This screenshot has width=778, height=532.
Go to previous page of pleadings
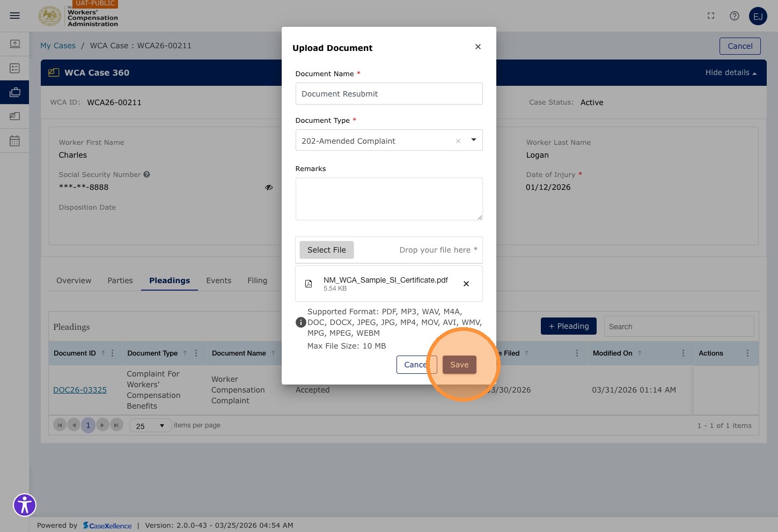pyautogui.click(x=74, y=425)
